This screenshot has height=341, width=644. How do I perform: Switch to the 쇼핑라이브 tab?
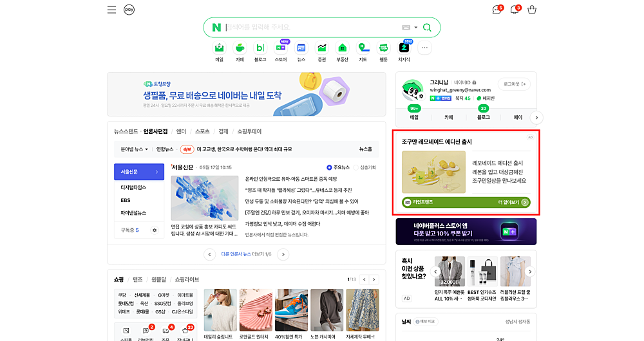tap(187, 279)
